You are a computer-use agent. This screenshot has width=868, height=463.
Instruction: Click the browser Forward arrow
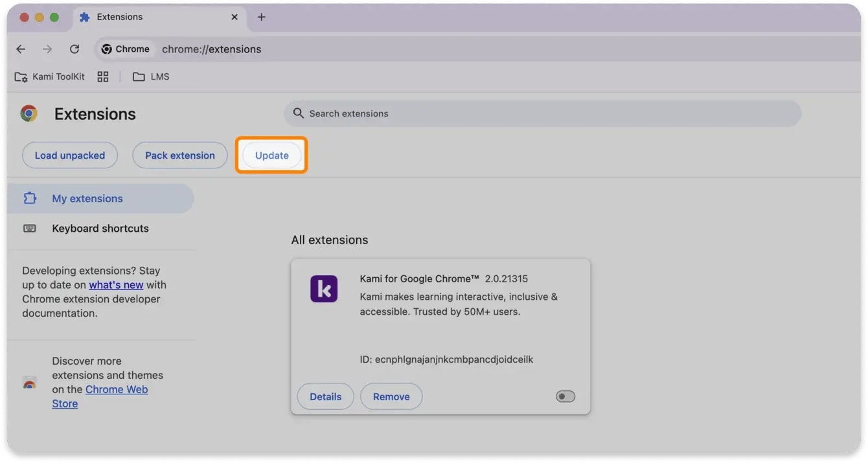pyautogui.click(x=47, y=49)
